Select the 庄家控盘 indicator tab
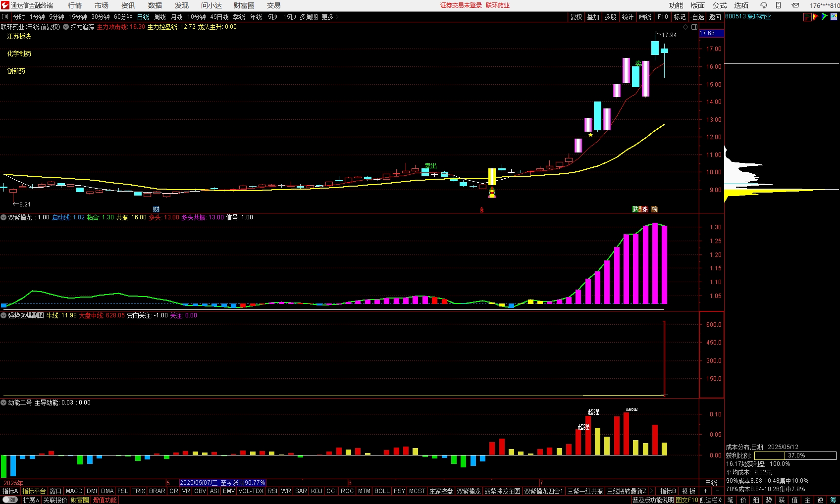Image resolution: width=840 pixels, height=504 pixels. pyautogui.click(x=441, y=491)
